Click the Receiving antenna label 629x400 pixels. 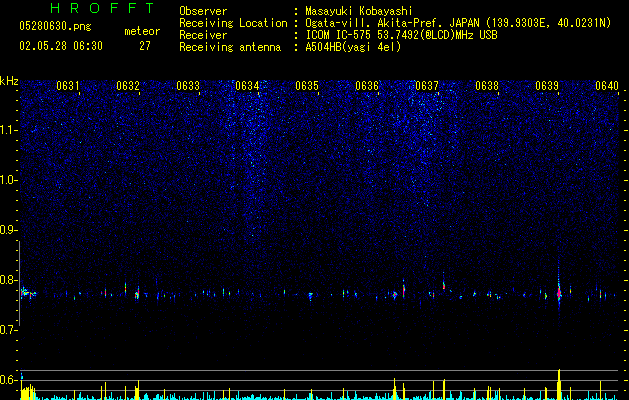230,47
